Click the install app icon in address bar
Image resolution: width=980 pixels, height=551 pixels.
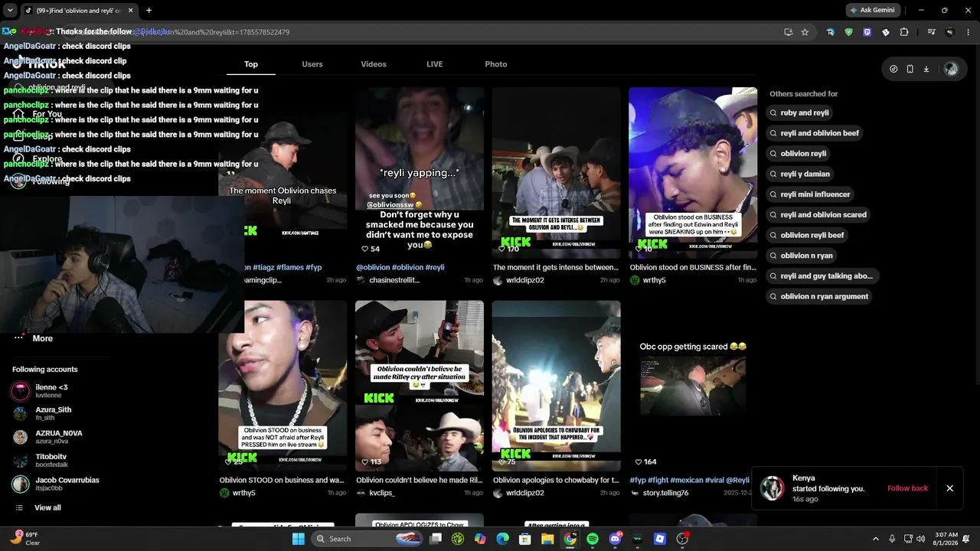coord(788,32)
